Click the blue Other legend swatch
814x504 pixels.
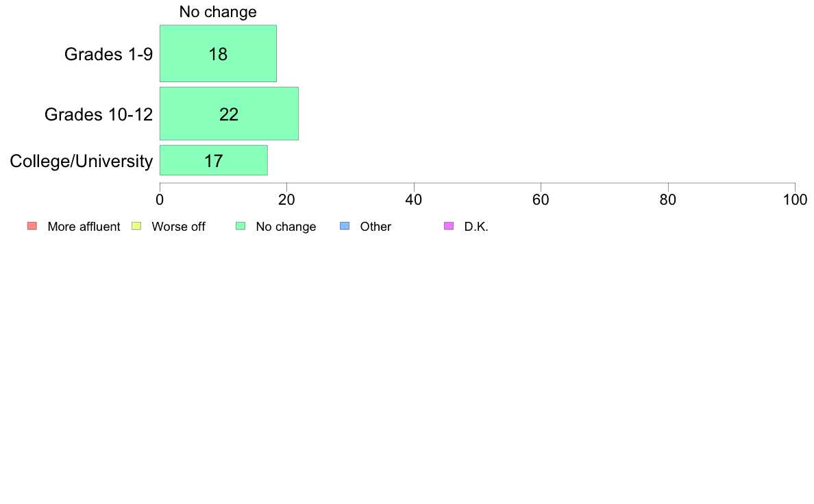(345, 226)
